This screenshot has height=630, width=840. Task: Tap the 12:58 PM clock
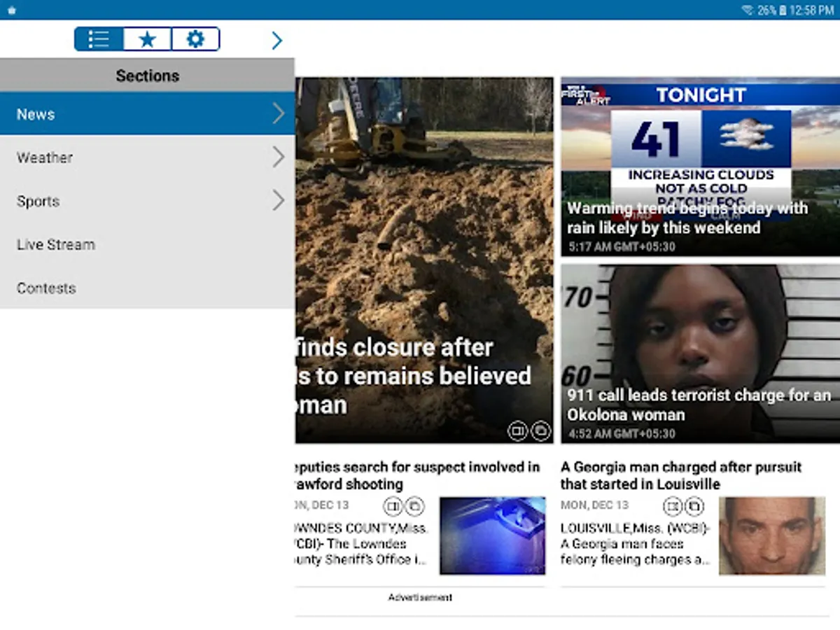pos(812,10)
